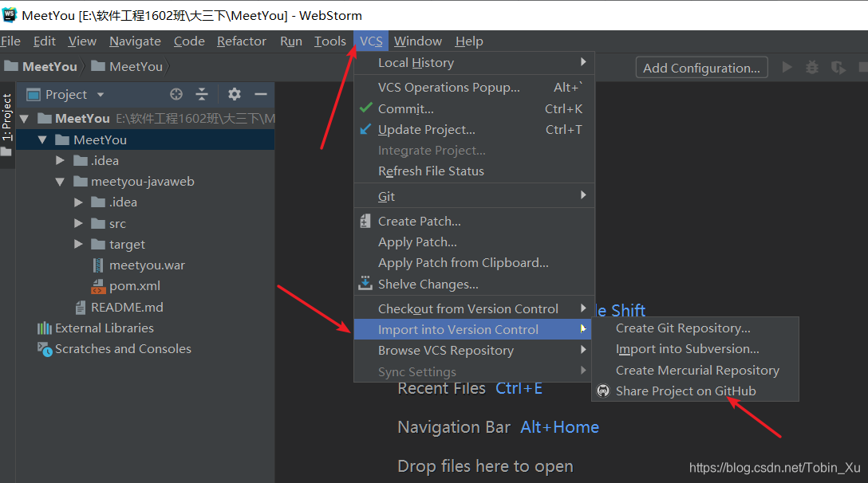Open Project panel settings gear
Viewport: 868px width, 483px height.
click(235, 95)
